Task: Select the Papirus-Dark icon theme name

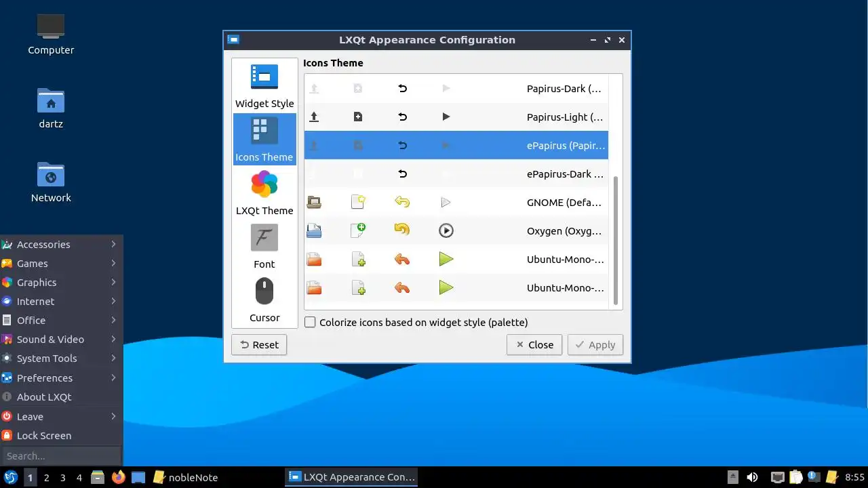Action: coord(564,89)
